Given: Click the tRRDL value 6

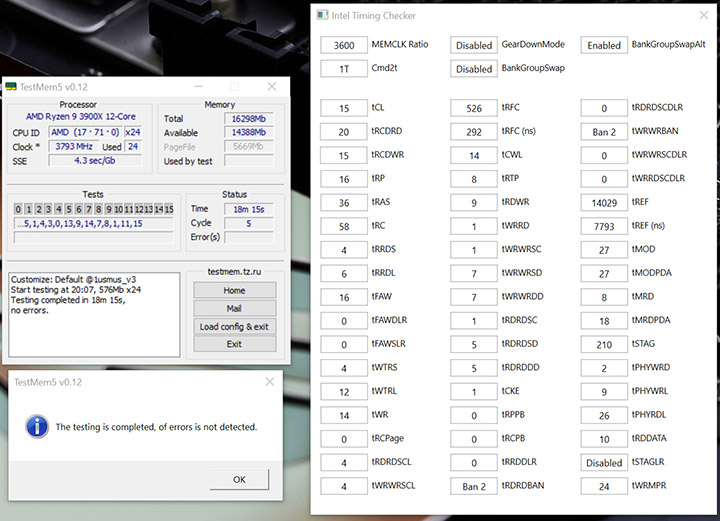Looking at the screenshot, I should [344, 274].
